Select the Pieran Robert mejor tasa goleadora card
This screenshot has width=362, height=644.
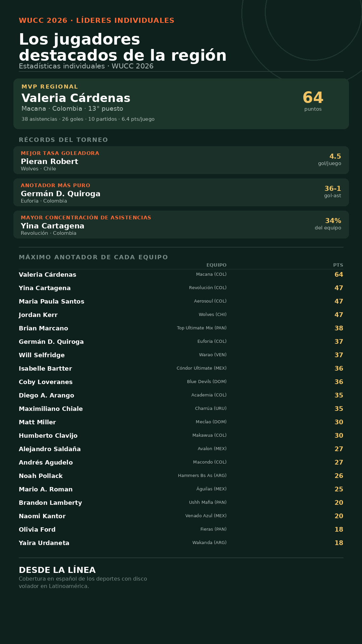coord(181,160)
